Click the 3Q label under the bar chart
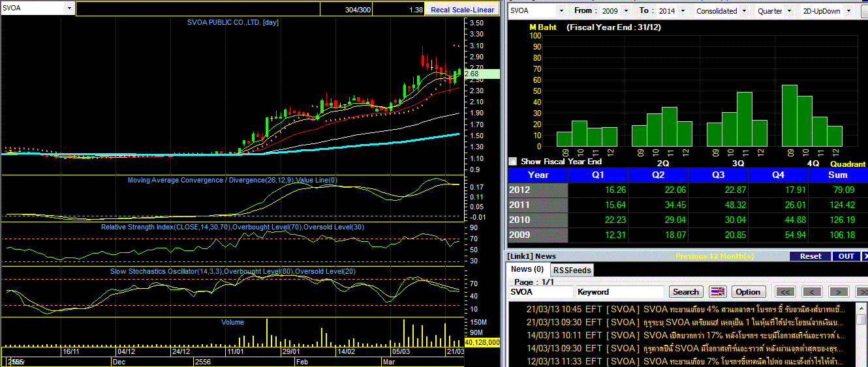The image size is (868, 367). coord(737,164)
